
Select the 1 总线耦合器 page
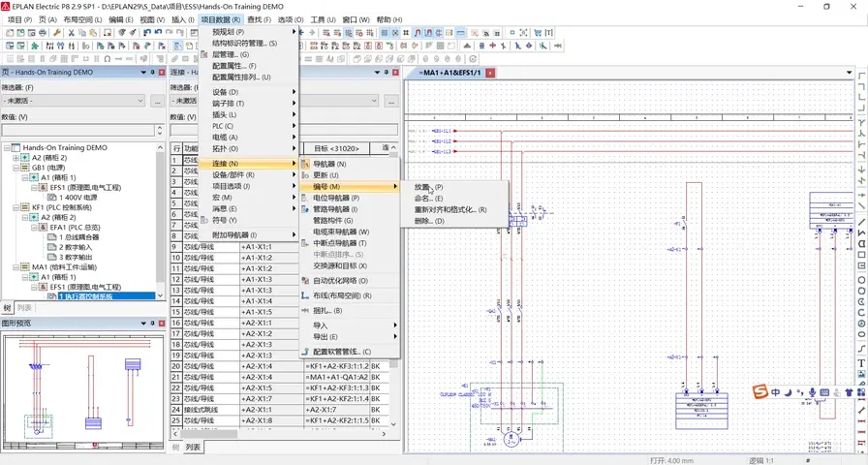tap(78, 237)
